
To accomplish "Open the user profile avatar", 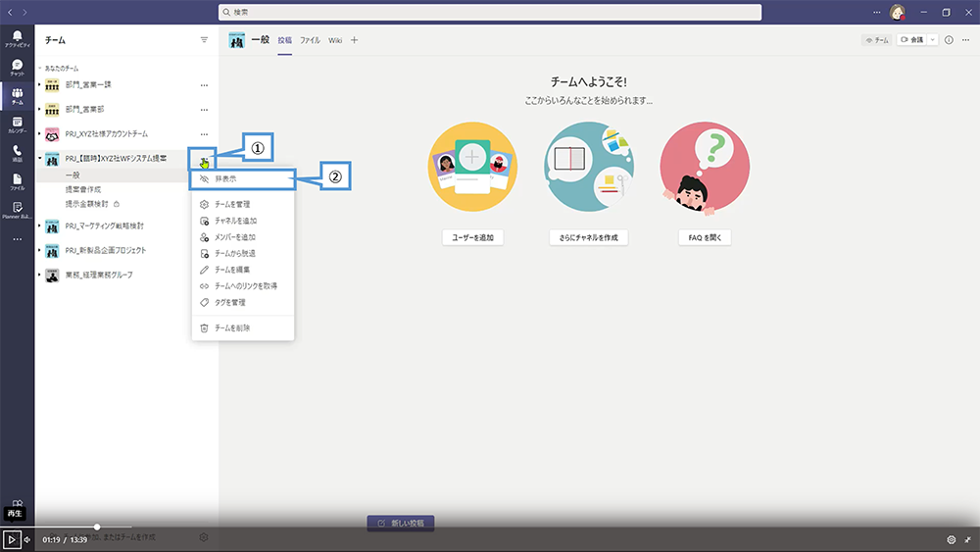I will coord(898,12).
